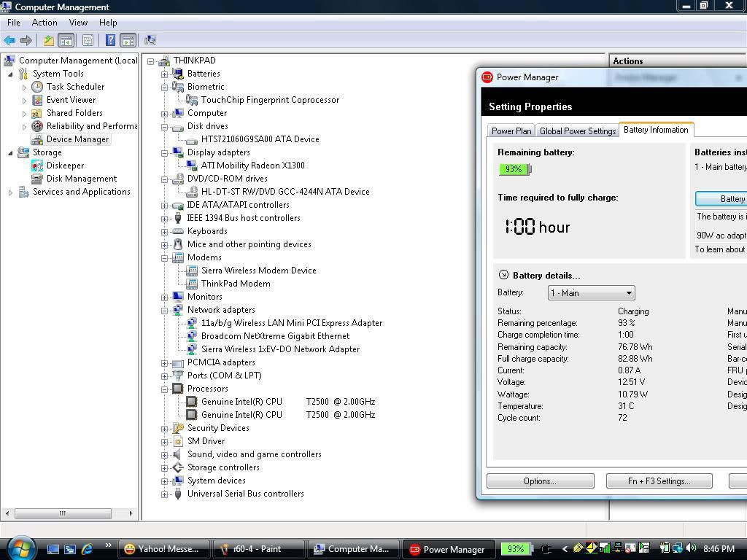The image size is (747, 560).
Task: Click the Back arrow in the toolbar
Action: pyautogui.click(x=9, y=40)
